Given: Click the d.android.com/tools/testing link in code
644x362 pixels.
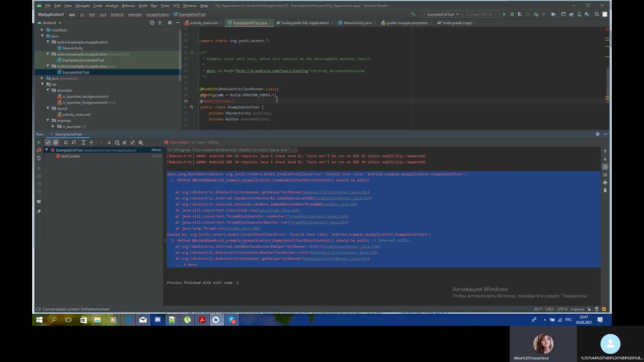Looking at the screenshot, I should tap(272, 71).
